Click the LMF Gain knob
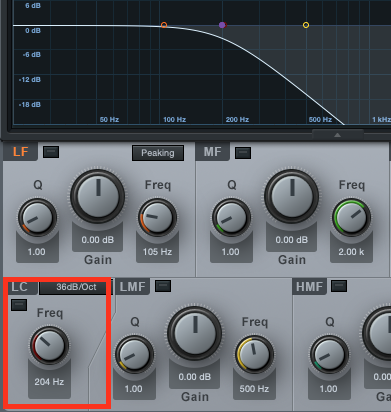 click(195, 333)
